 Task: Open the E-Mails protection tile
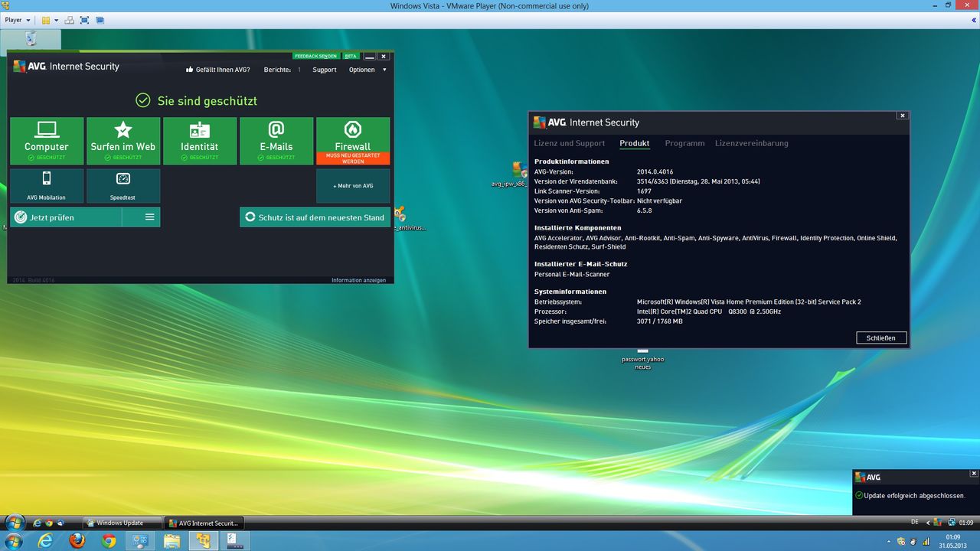tap(276, 141)
